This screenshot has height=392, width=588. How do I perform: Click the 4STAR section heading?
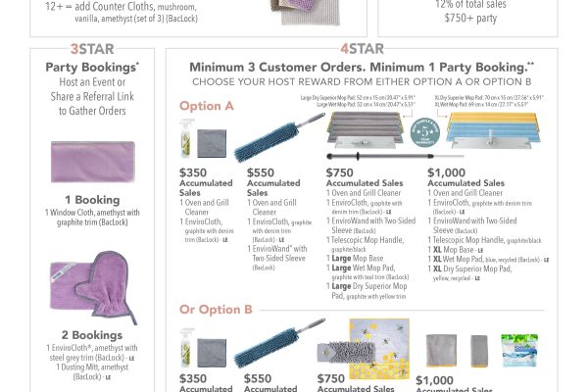pyautogui.click(x=362, y=49)
